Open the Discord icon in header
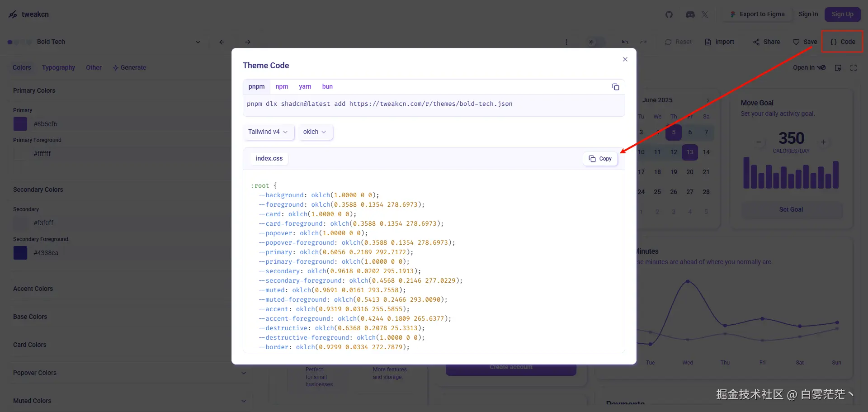Viewport: 868px width, 412px height. pyautogui.click(x=690, y=14)
